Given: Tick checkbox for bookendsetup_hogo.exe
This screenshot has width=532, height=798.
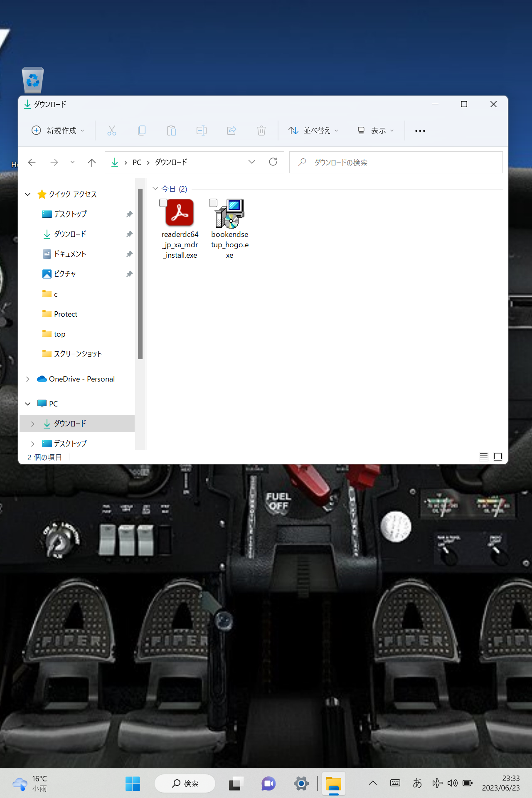Looking at the screenshot, I should click(213, 203).
